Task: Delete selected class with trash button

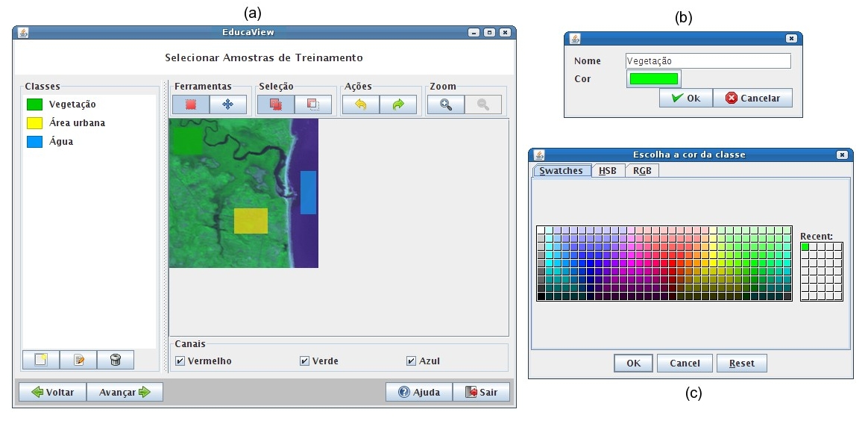Action: (115, 360)
